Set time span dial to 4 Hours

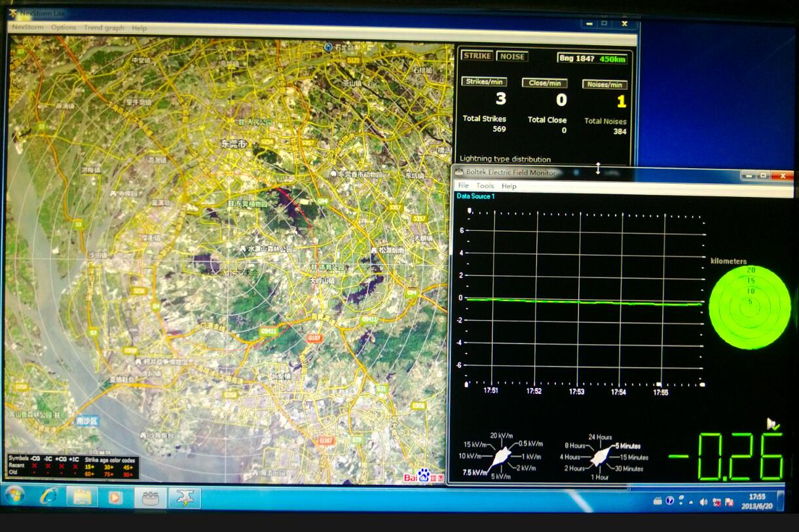(x=570, y=457)
